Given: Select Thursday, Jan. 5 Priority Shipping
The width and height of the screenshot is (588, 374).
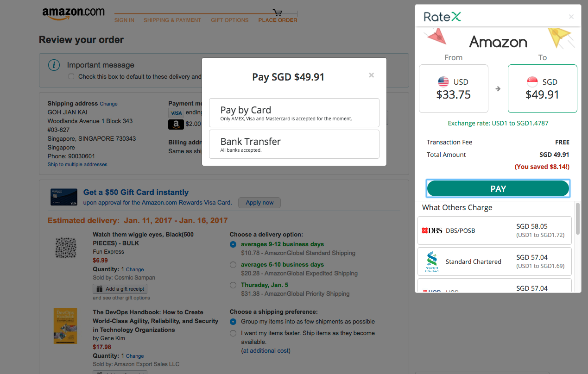Looking at the screenshot, I should (233, 285).
